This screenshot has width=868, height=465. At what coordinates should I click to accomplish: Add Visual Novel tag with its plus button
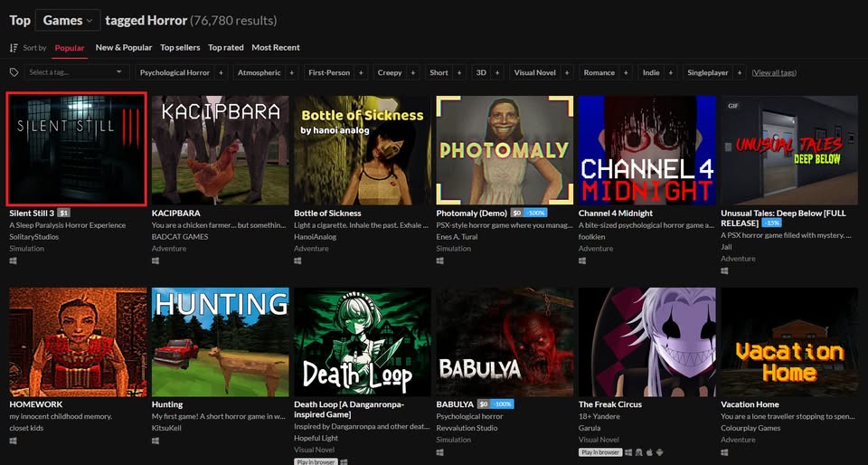(566, 72)
